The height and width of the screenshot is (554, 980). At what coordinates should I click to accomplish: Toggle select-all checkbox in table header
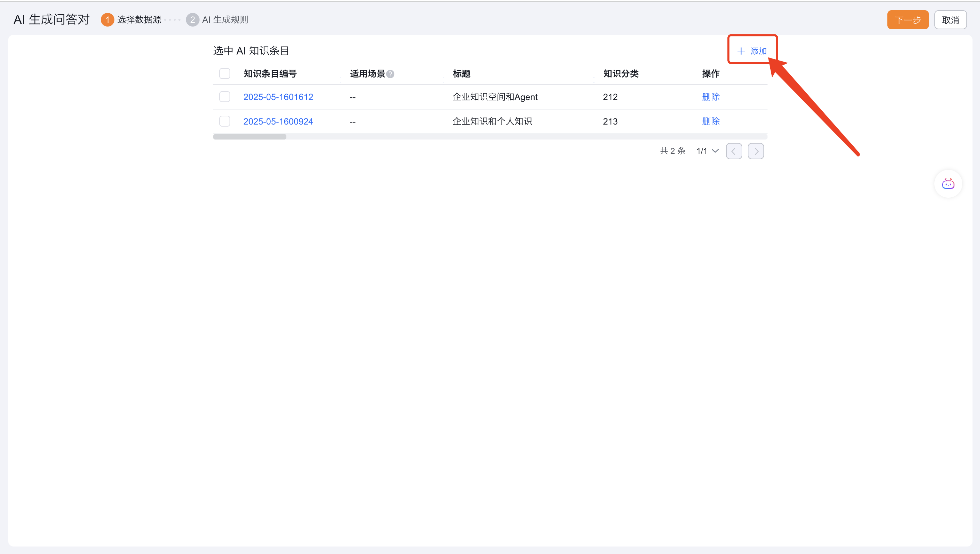click(x=225, y=74)
